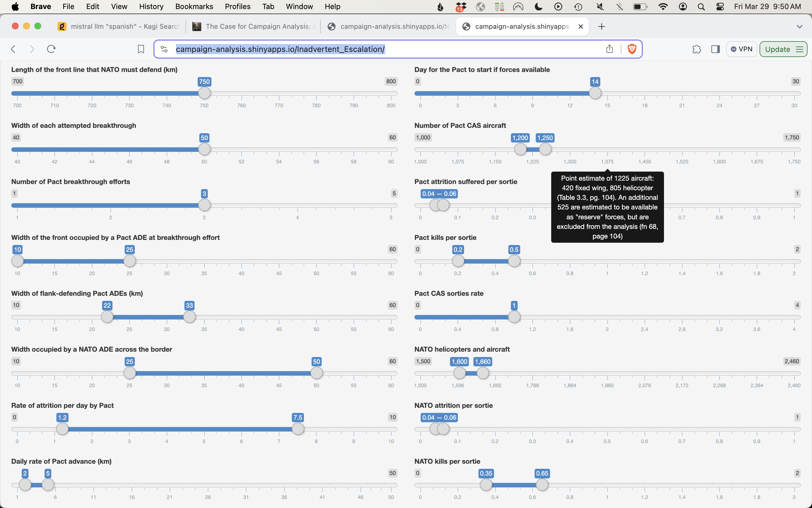Expand the tab search chevron
Image resolution: width=812 pixels, height=508 pixels.
(800, 27)
